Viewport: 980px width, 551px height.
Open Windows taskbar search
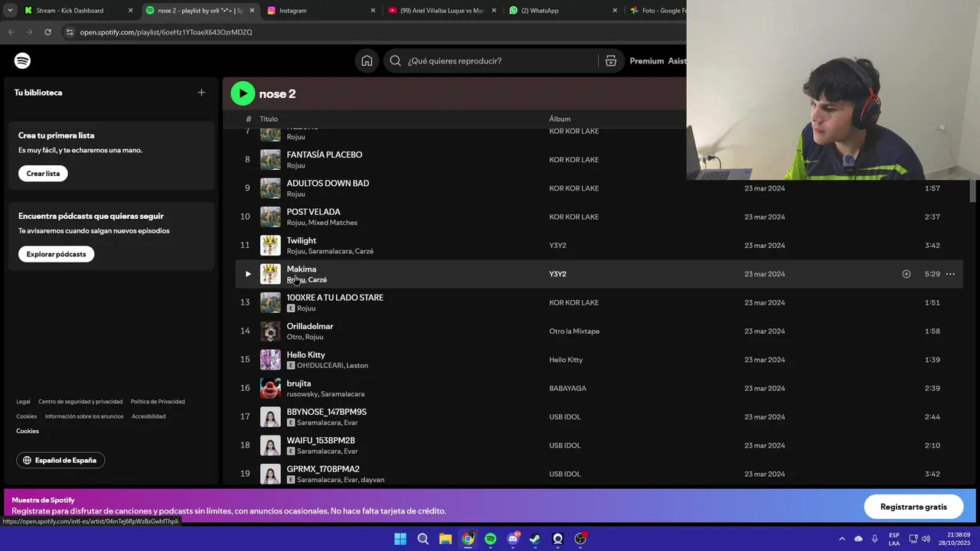[x=423, y=539]
